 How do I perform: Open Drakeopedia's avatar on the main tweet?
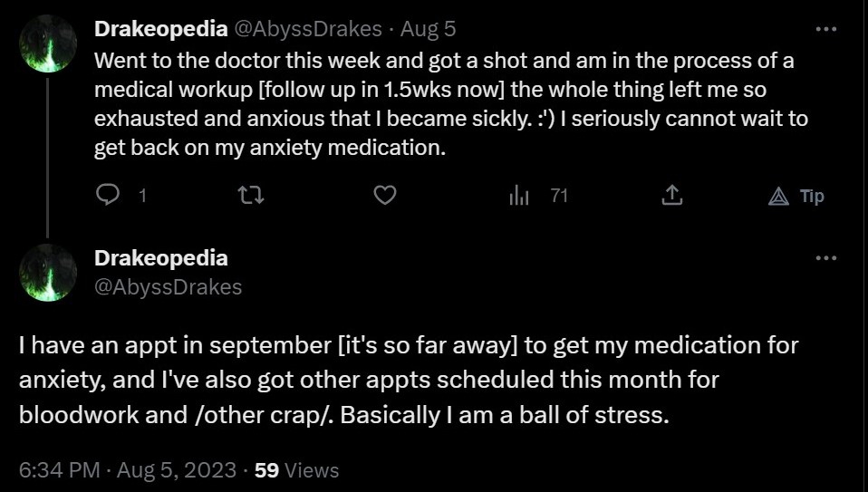[x=48, y=273]
